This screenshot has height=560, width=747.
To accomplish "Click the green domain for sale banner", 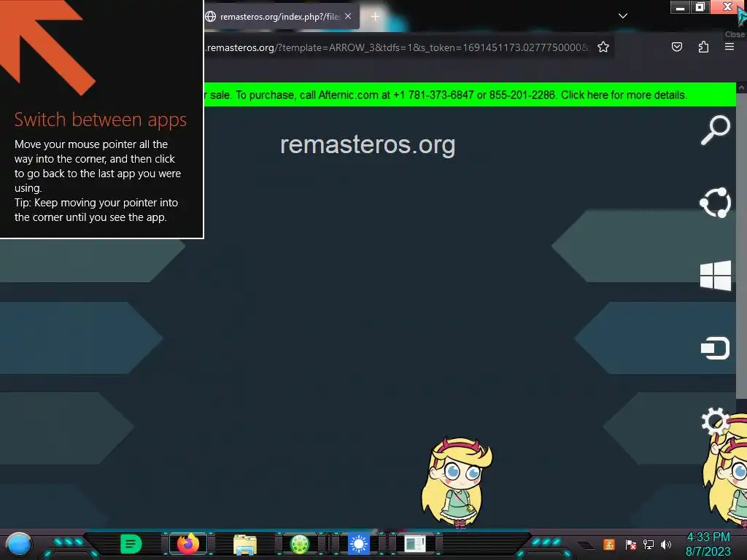I will 469,95.
